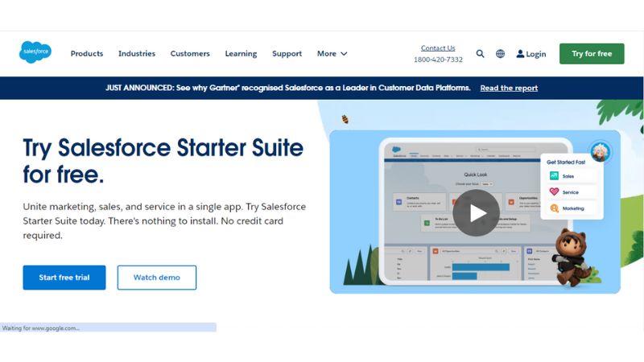Click the Service heart icon

[x=554, y=192]
